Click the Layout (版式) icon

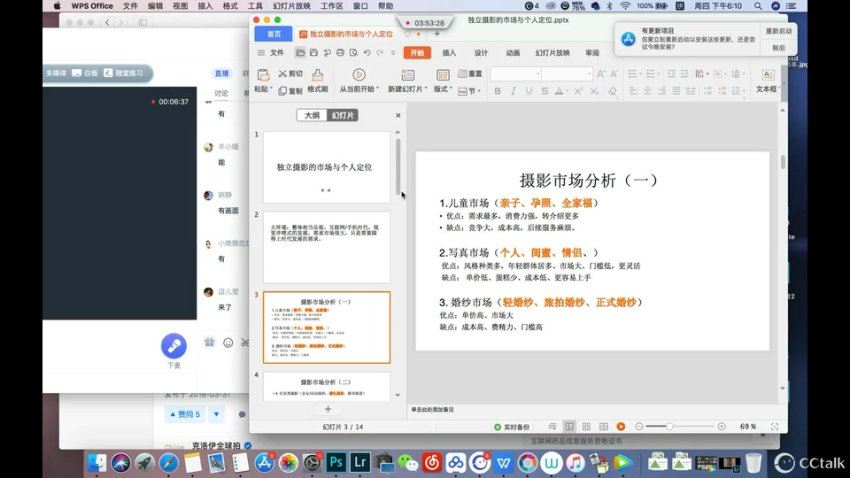442,75
